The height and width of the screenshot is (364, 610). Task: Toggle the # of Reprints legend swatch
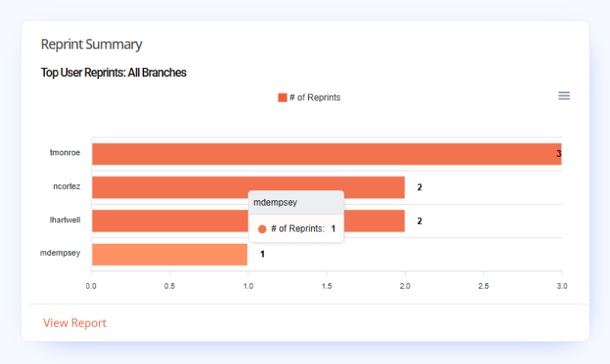pyautogui.click(x=282, y=97)
